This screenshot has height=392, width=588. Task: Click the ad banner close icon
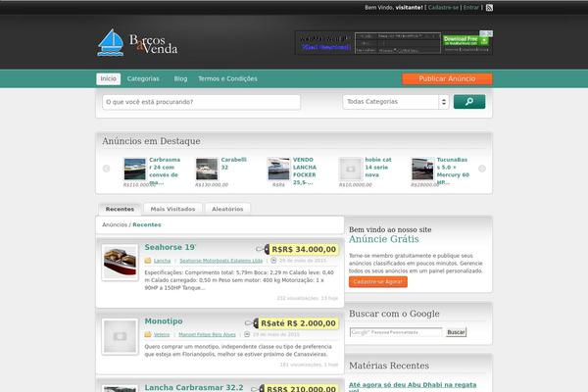[489, 33]
